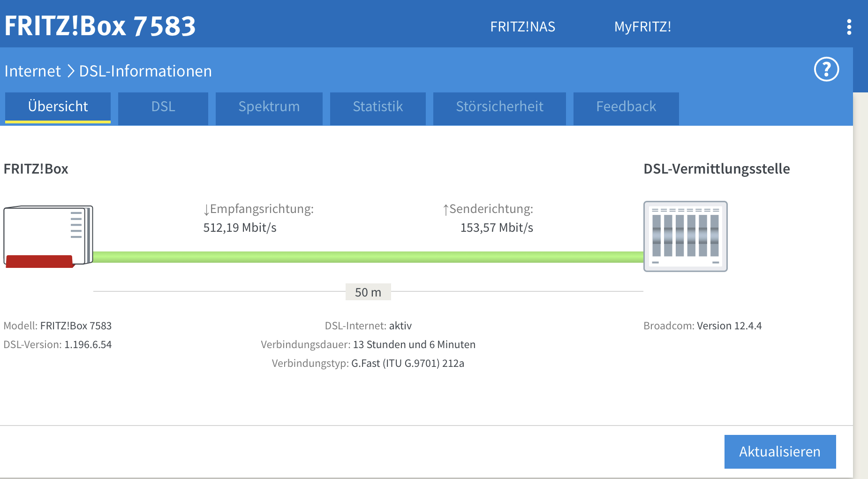Click the 512,19 Mbit/s downstream value

(x=240, y=228)
